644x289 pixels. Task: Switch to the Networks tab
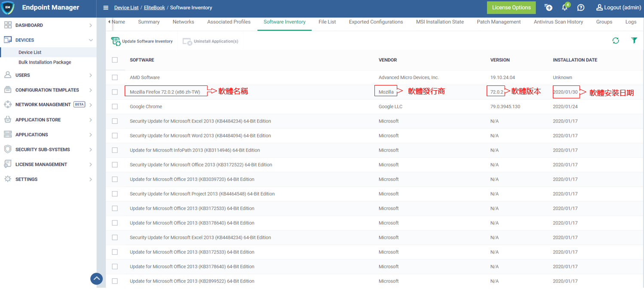pyautogui.click(x=183, y=22)
